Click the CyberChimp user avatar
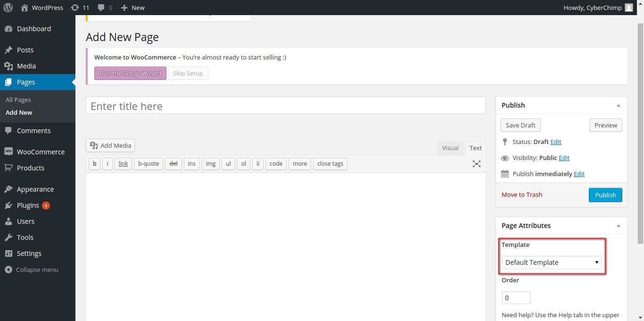Image resolution: width=644 pixels, height=321 pixels. (629, 8)
